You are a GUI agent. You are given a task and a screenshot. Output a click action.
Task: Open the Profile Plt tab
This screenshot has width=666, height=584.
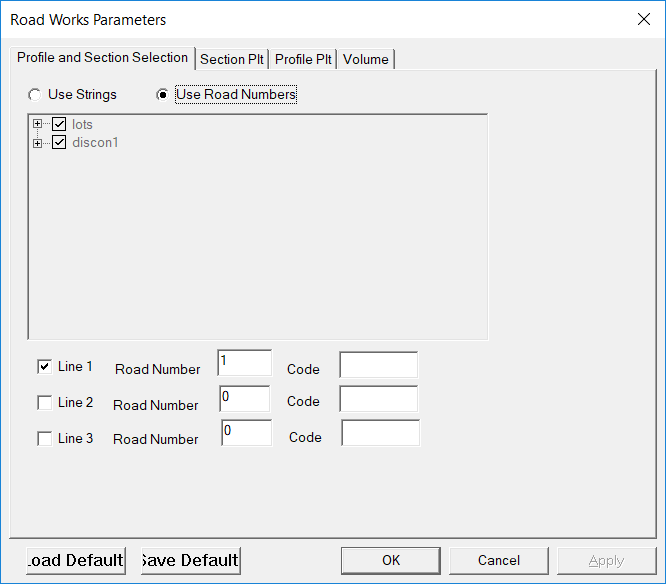point(303,59)
